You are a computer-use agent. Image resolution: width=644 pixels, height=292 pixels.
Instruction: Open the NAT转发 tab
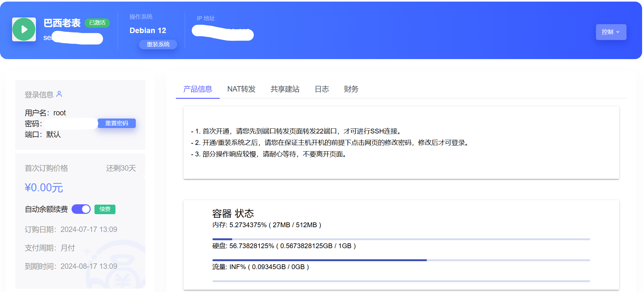click(241, 89)
